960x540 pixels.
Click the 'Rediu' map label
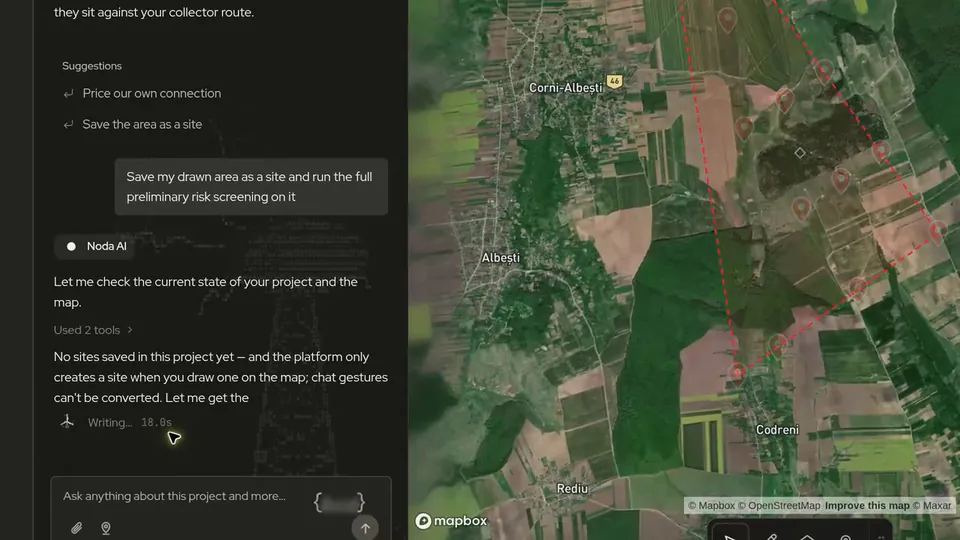tap(572, 489)
